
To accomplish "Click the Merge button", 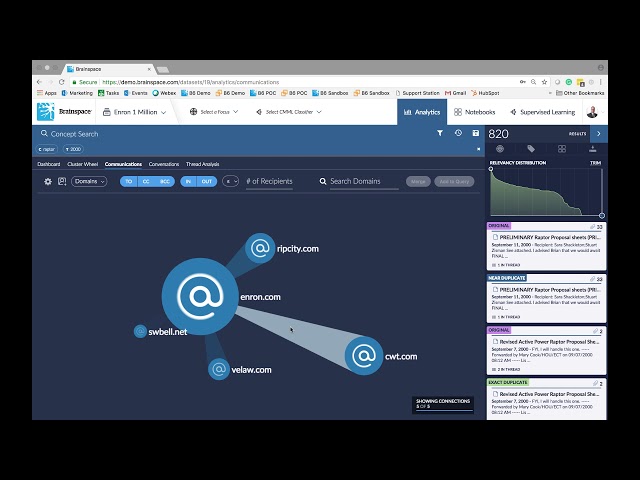I will click(x=418, y=181).
